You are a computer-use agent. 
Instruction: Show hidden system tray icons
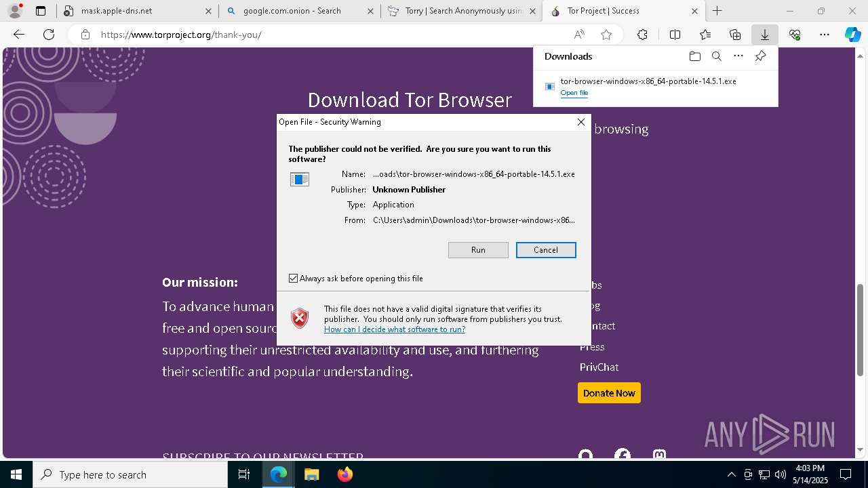pos(731,474)
